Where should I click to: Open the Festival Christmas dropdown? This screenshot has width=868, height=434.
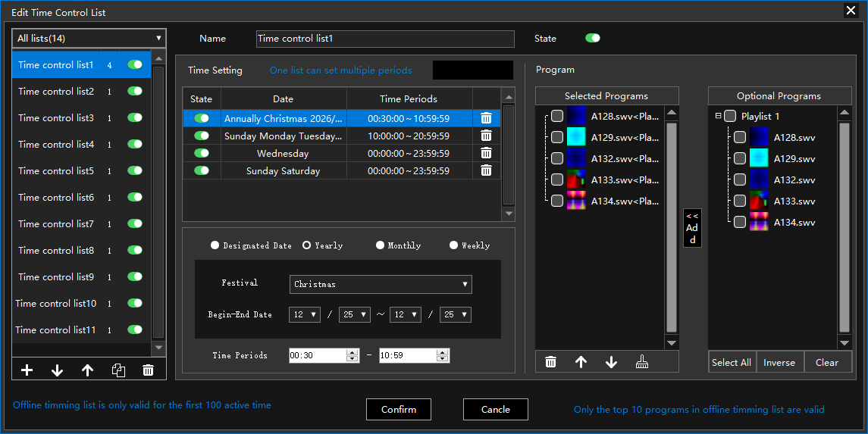[x=381, y=284]
